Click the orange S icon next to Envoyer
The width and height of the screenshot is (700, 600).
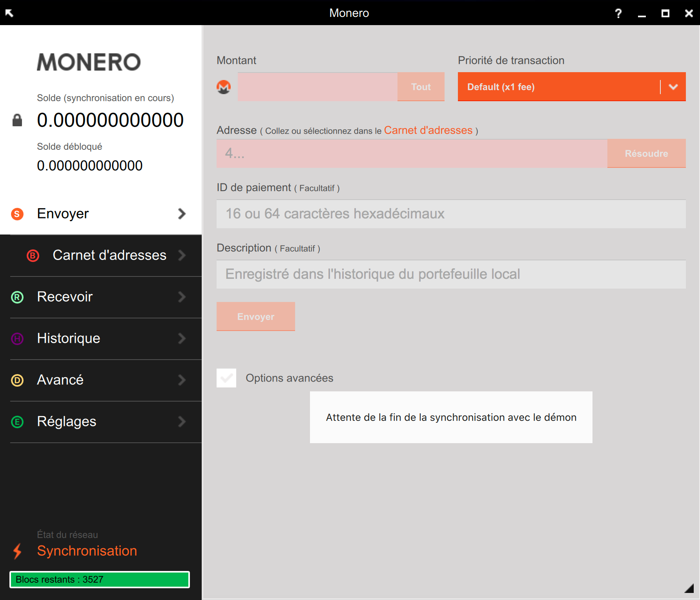tap(17, 214)
